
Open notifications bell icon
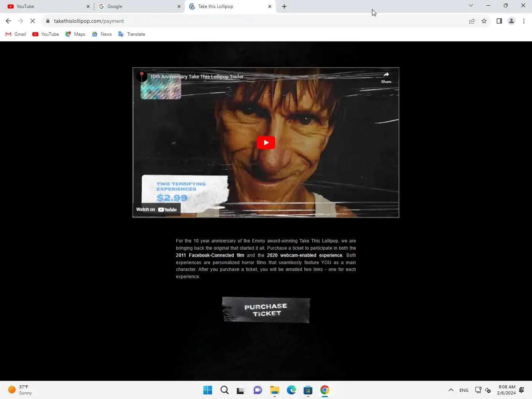click(522, 390)
